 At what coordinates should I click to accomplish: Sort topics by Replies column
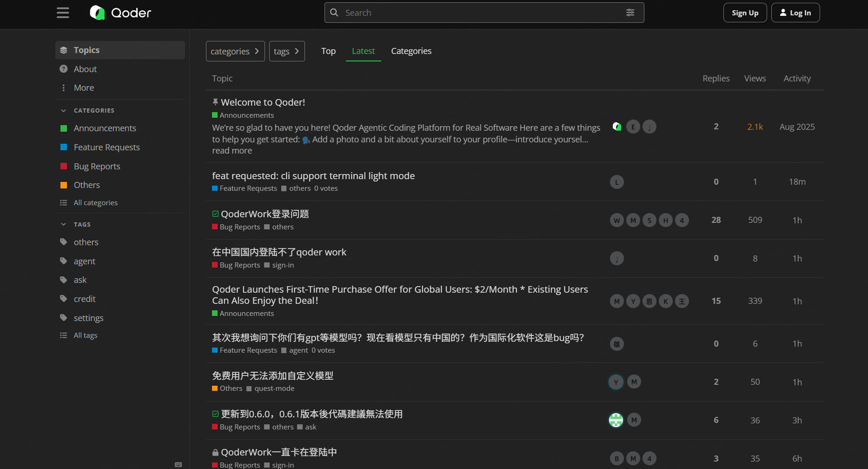[x=716, y=78]
